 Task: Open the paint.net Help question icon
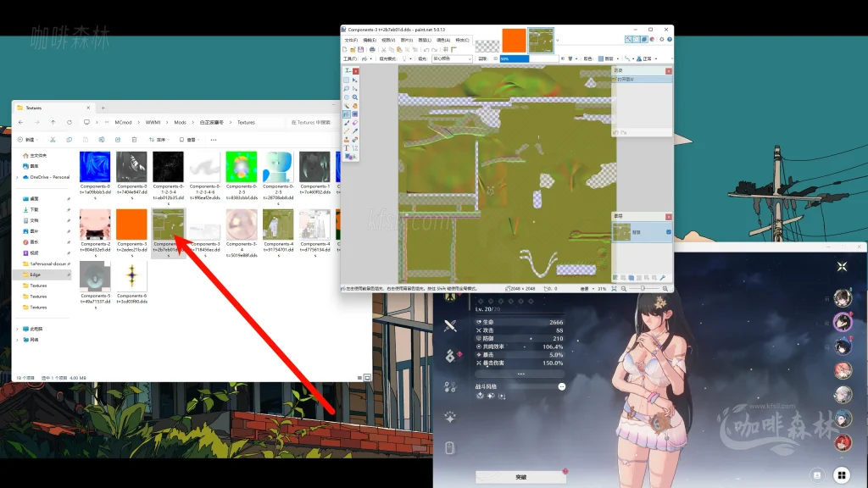(670, 39)
